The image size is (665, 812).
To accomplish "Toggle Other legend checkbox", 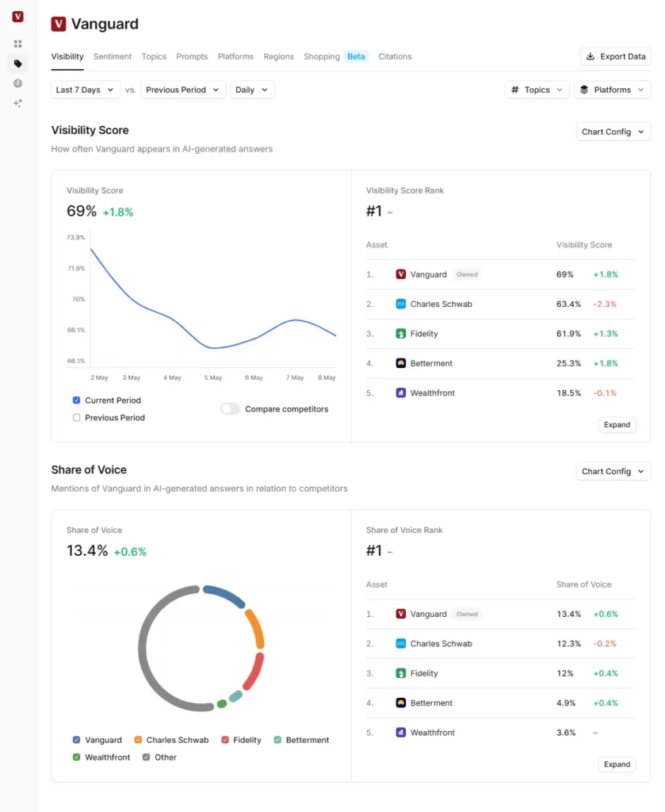I will (147, 757).
